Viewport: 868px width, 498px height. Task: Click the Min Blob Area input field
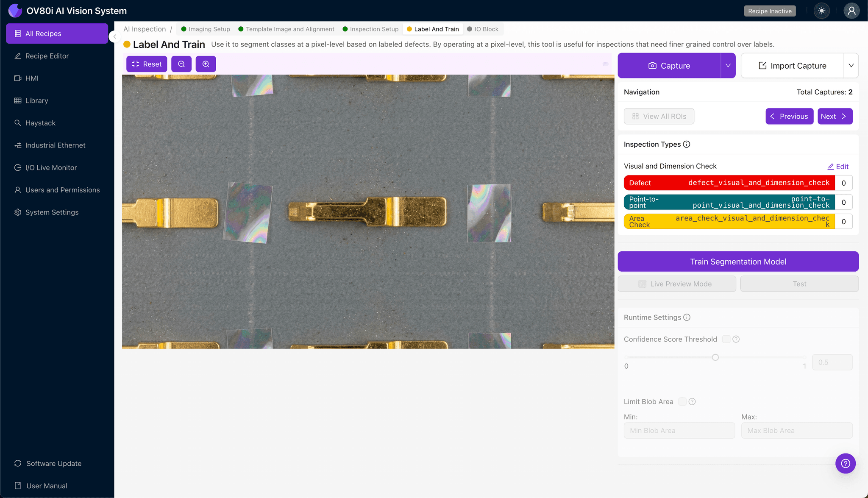click(679, 431)
